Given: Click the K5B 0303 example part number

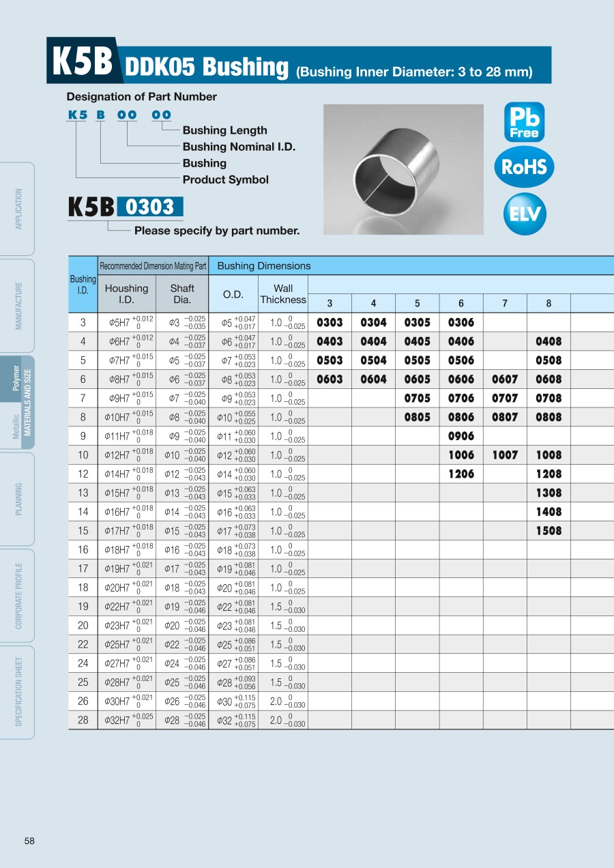Looking at the screenshot, I should [x=126, y=207].
